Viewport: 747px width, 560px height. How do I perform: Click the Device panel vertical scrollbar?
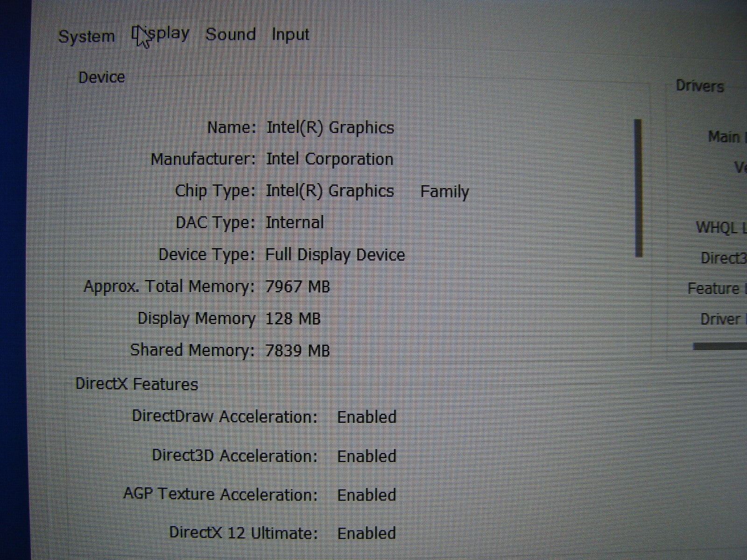(638, 188)
